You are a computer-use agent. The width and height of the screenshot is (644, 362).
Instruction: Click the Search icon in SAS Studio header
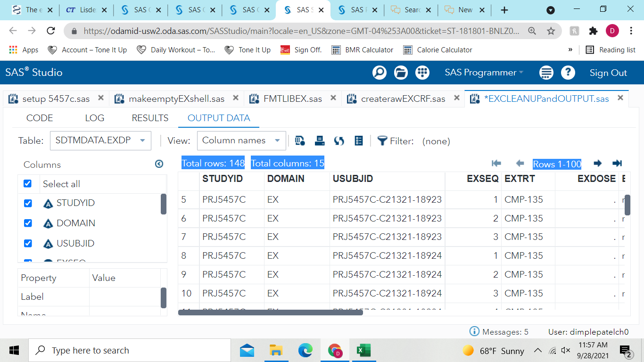click(x=379, y=73)
